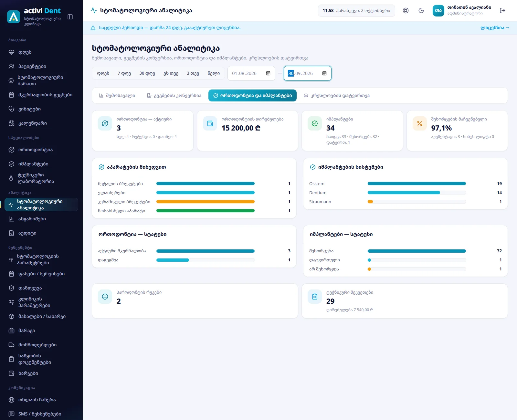Click the კერამიკული ბრეკეტები orange bar

pos(206,202)
